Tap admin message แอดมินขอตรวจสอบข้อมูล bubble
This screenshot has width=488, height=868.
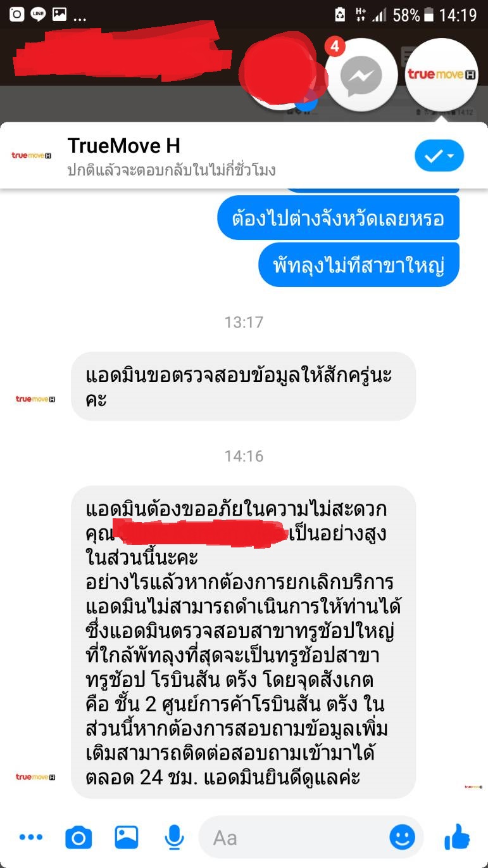pyautogui.click(x=243, y=386)
